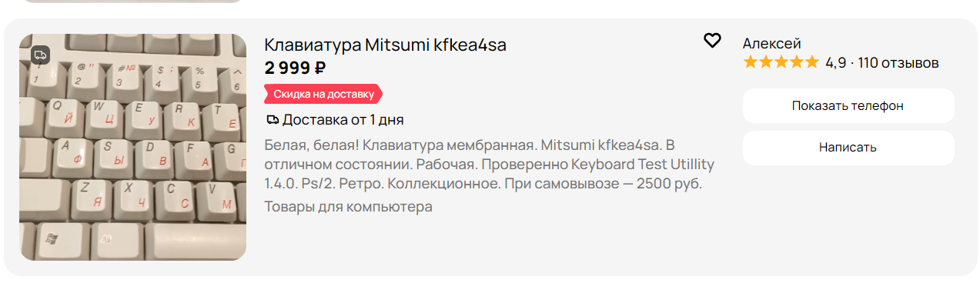980x283 pixels.
Task: Click the Написать button
Action: pos(848,148)
